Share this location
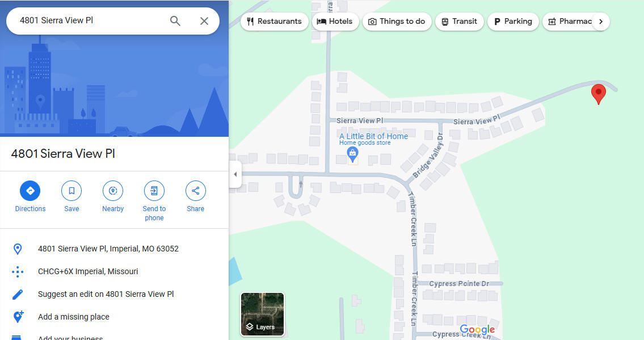This screenshot has width=644, height=340. coord(196,196)
